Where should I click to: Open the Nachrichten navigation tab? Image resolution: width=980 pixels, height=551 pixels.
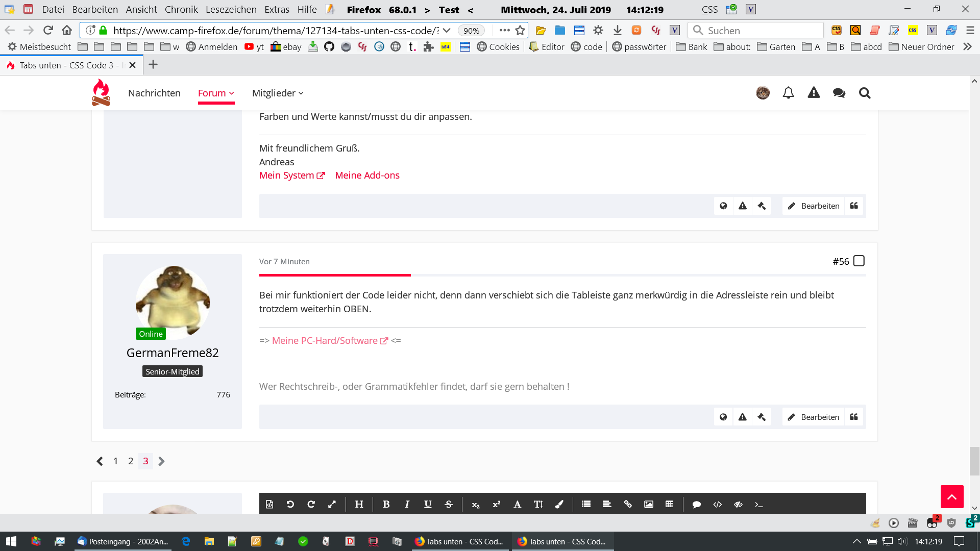click(154, 93)
